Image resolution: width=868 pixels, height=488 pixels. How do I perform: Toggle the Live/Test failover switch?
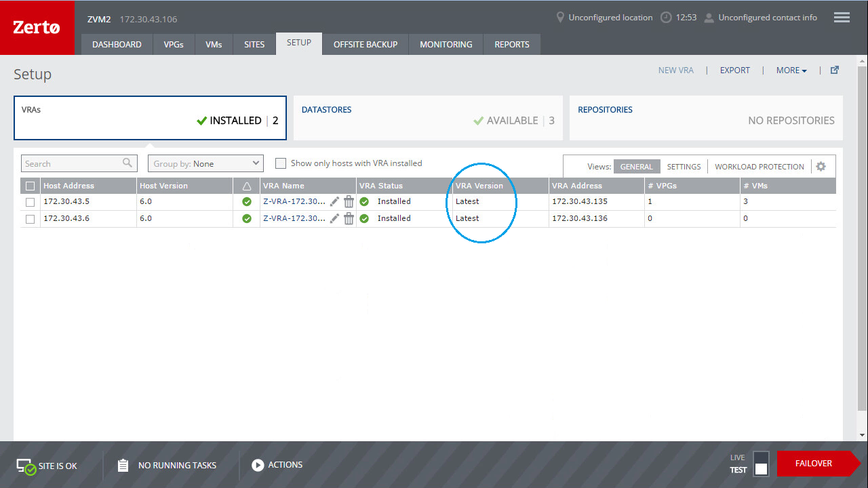(x=761, y=464)
